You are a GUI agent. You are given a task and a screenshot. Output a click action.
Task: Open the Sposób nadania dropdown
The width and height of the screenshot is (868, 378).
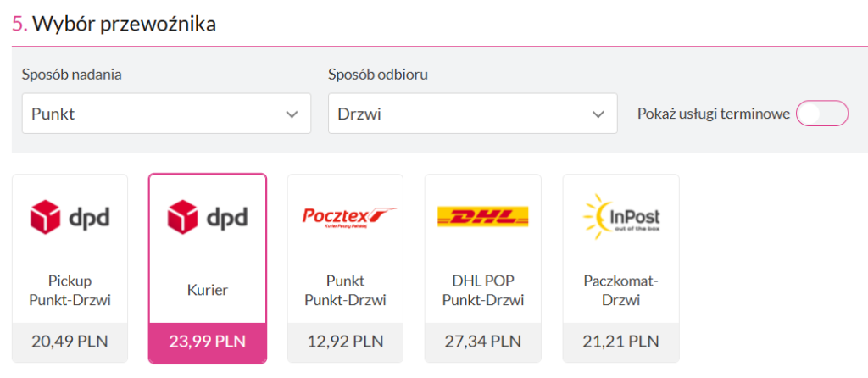(166, 114)
